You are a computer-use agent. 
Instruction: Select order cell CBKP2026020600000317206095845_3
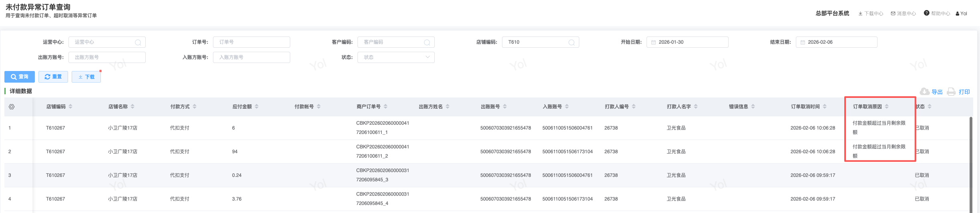click(x=383, y=175)
